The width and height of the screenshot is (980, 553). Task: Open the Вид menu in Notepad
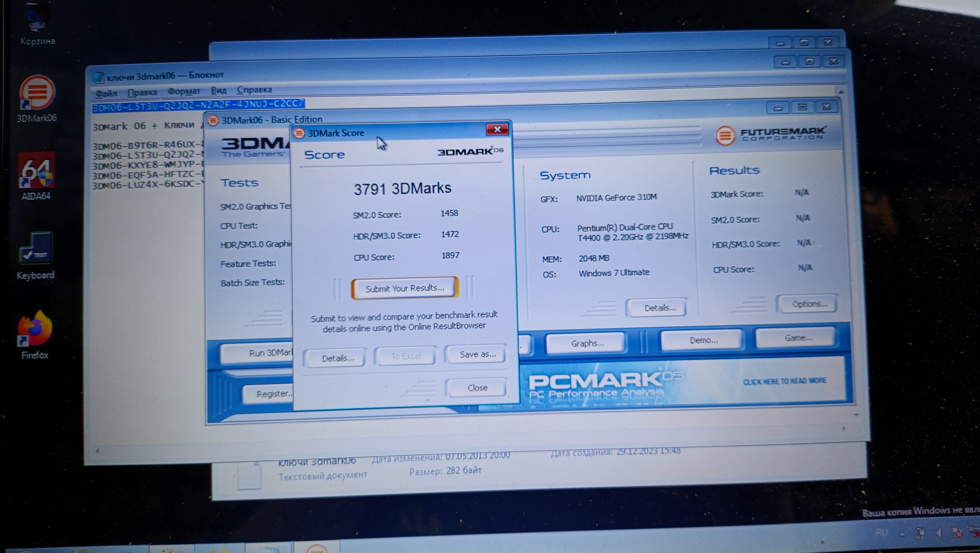tap(219, 91)
